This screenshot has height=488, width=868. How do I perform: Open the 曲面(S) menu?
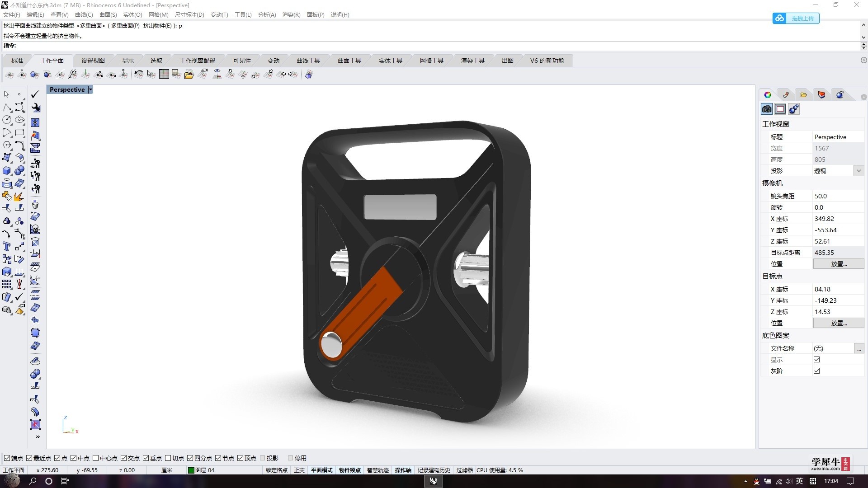108,15
